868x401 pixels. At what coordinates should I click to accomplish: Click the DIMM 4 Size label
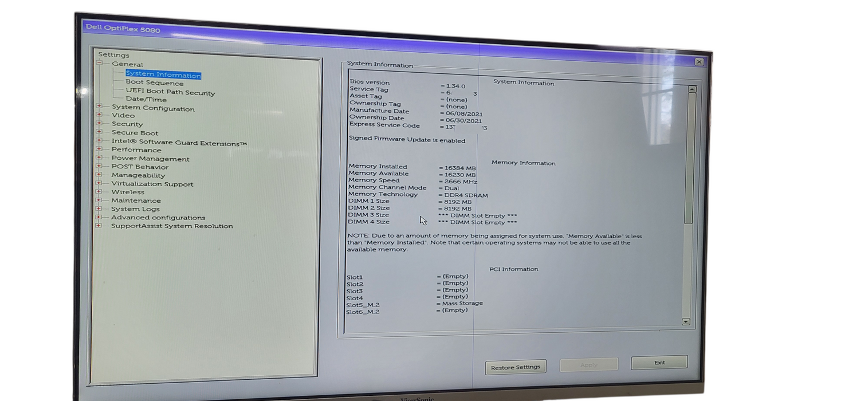368,222
